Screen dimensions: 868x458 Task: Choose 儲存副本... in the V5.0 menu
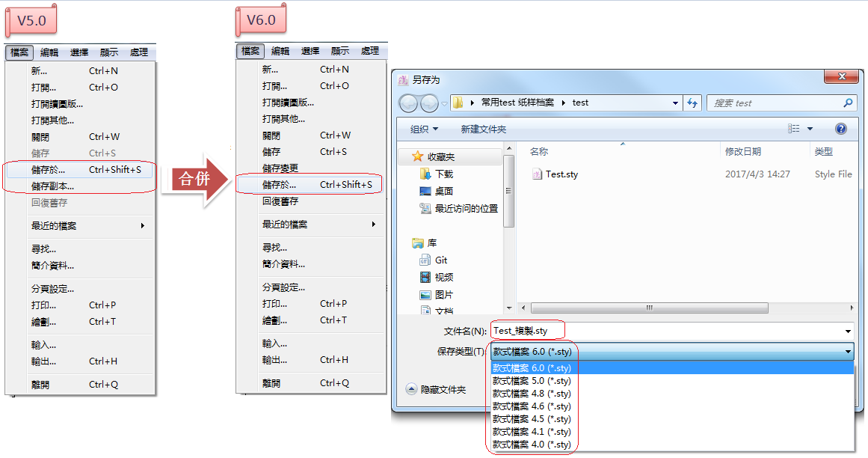tap(52, 186)
